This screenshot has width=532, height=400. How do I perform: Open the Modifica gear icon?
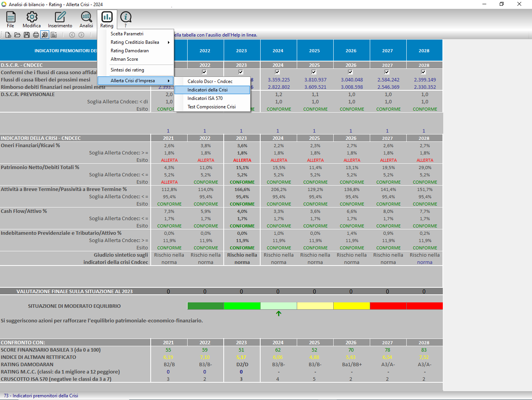[32, 19]
